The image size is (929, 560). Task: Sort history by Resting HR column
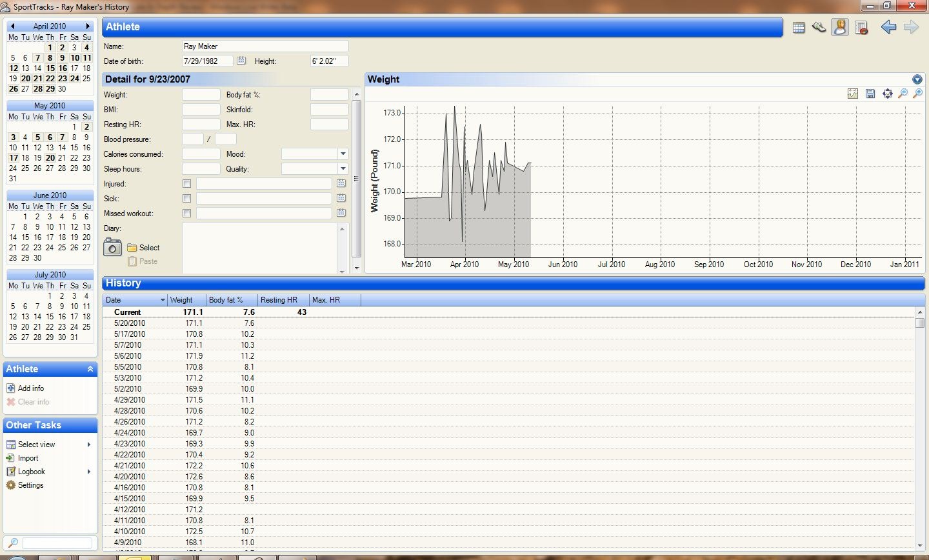(x=283, y=300)
